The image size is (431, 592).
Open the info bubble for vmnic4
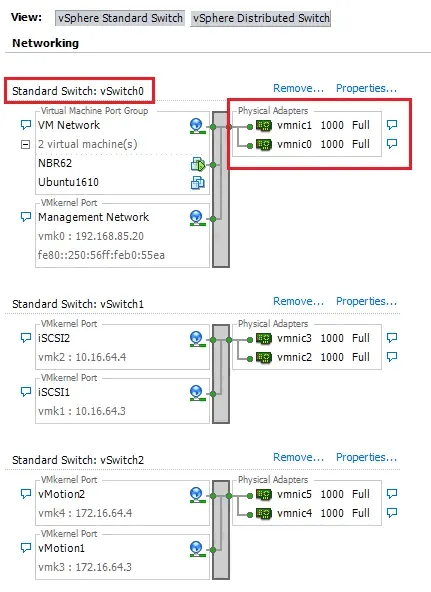coord(392,513)
